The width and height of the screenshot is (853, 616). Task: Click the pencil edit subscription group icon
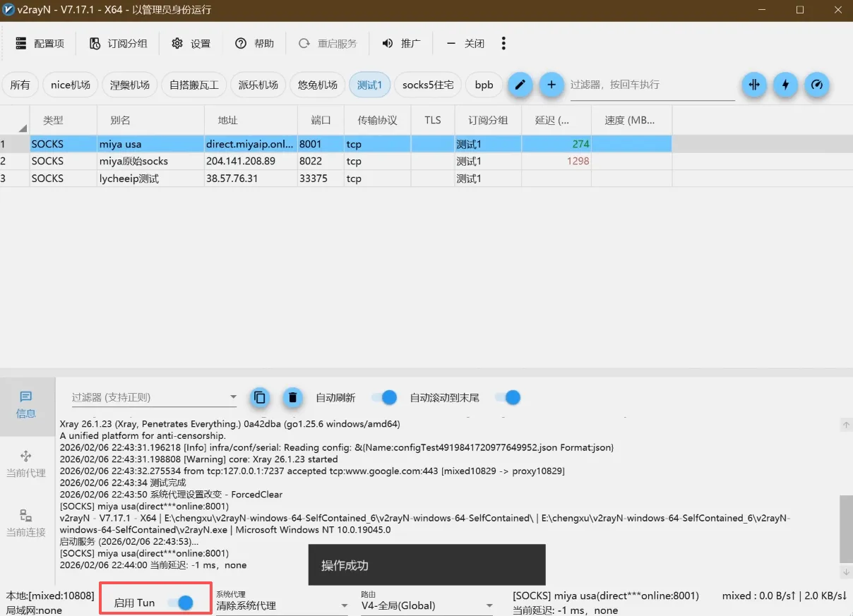520,85
